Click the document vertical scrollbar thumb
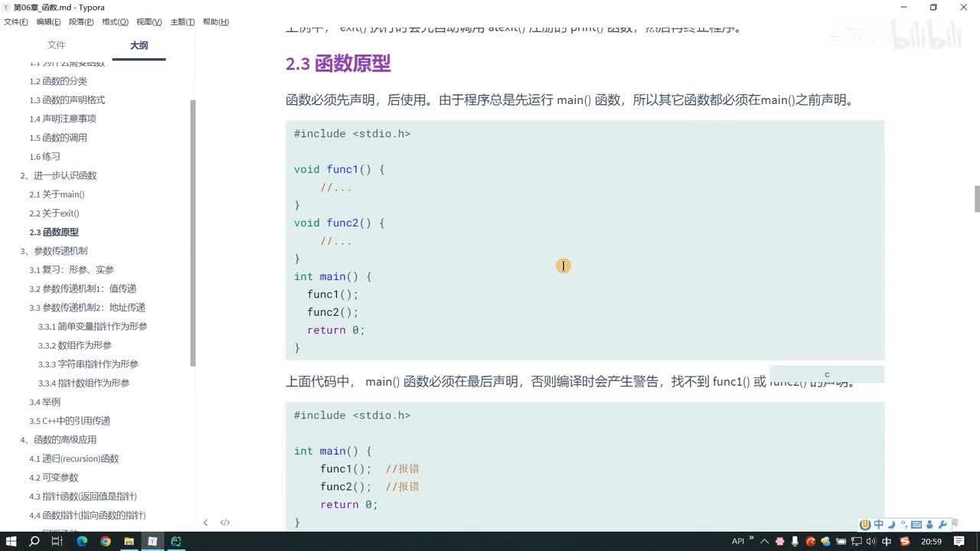The width and height of the screenshot is (980, 551). pos(977,199)
